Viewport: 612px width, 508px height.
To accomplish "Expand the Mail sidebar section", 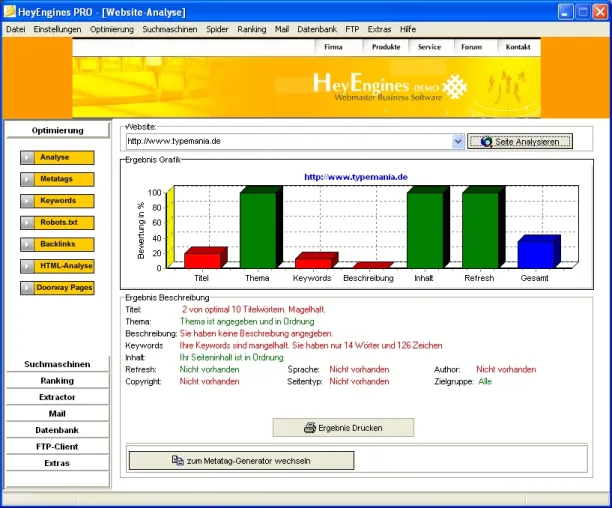I will (57, 414).
